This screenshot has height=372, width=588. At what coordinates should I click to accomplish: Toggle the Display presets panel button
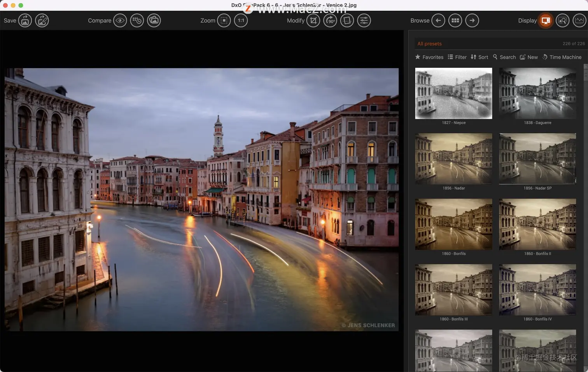[x=546, y=21]
